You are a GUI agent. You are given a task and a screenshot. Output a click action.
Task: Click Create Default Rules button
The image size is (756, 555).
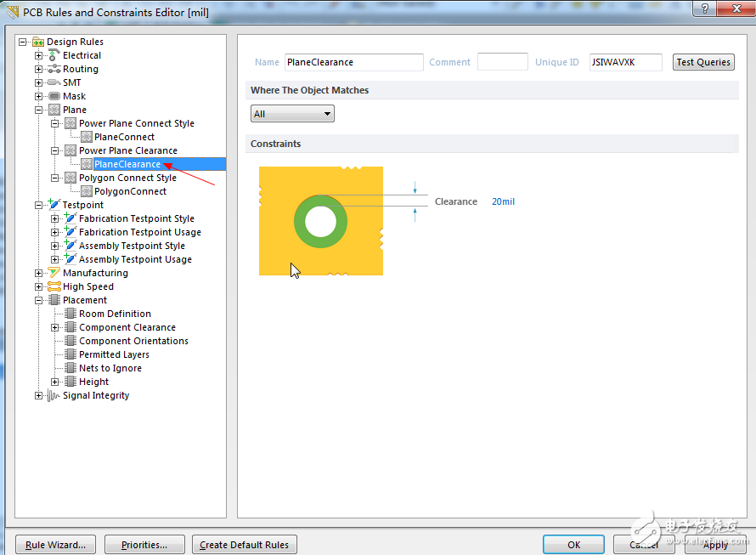pos(244,545)
